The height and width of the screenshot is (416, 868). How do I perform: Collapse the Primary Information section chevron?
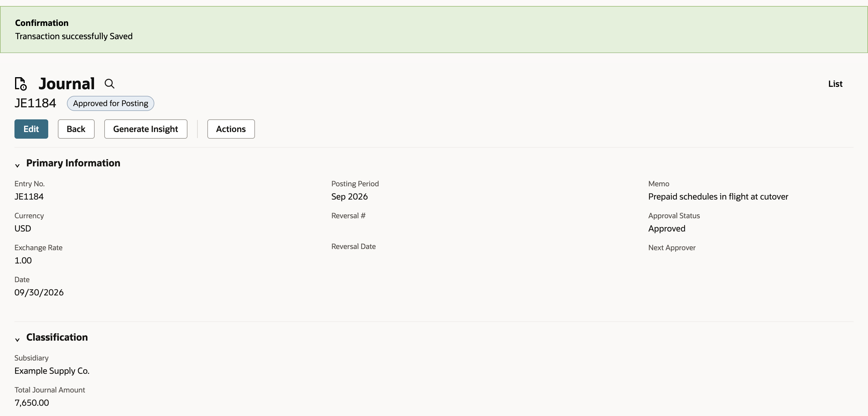17,165
